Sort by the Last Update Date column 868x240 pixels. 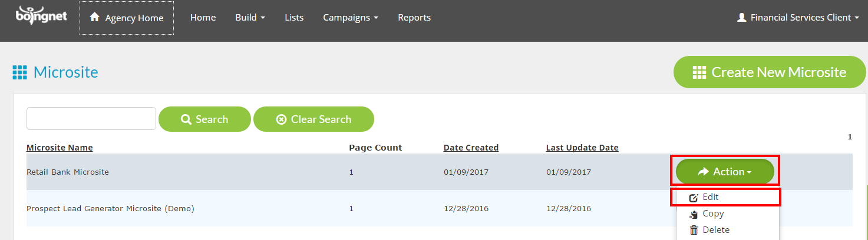pos(582,148)
